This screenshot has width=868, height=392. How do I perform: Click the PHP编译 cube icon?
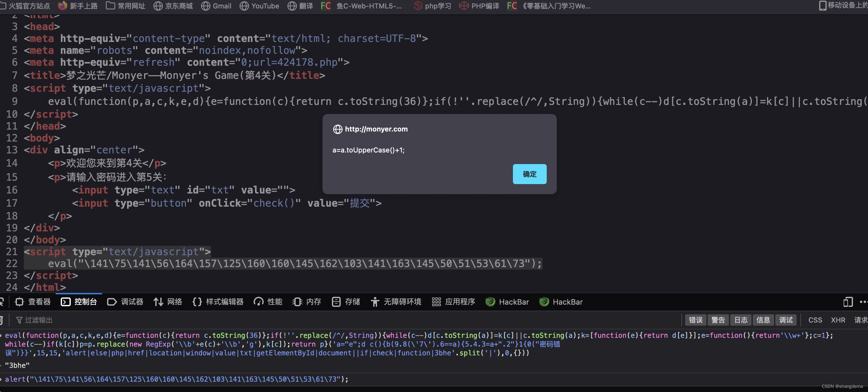464,6
